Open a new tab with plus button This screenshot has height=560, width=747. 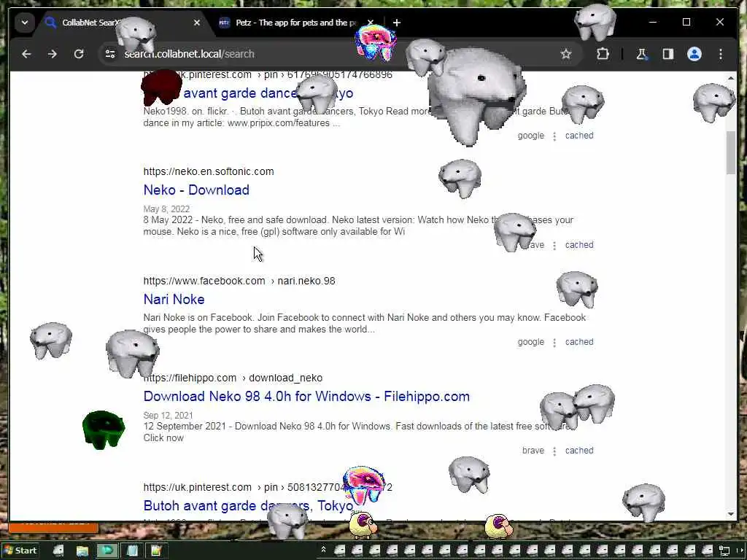point(396,23)
